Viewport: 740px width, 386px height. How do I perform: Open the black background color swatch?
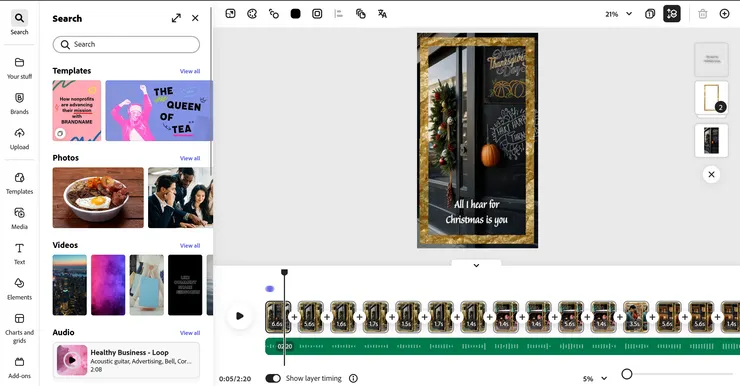coord(295,14)
